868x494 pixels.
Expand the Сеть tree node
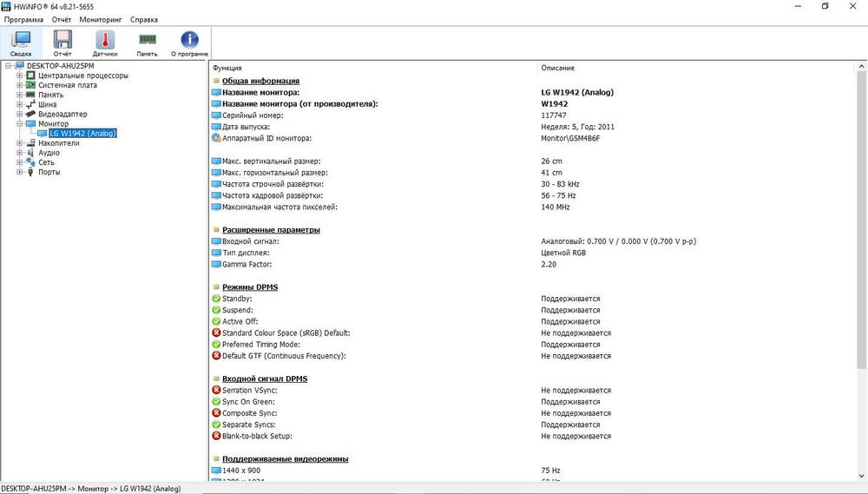[19, 162]
